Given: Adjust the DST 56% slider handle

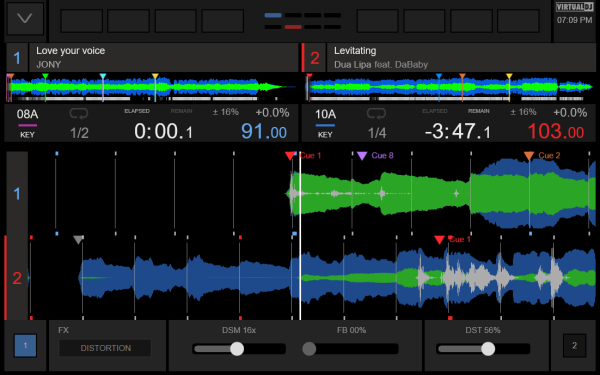Looking at the screenshot, I should pyautogui.click(x=488, y=349).
